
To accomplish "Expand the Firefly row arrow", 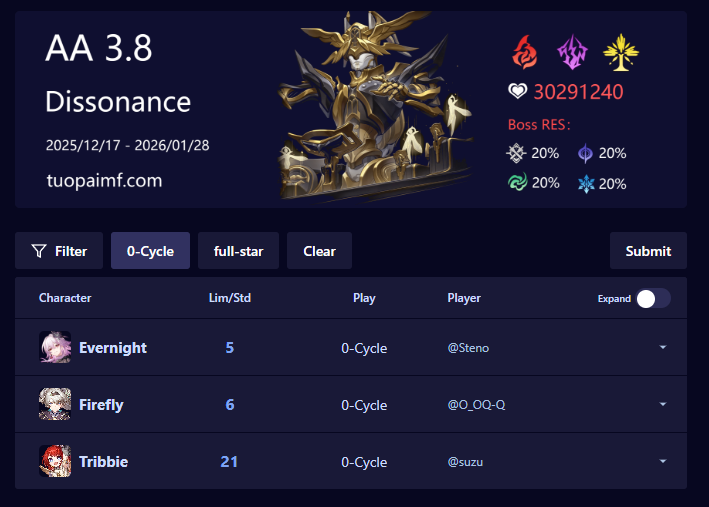I will [x=663, y=404].
